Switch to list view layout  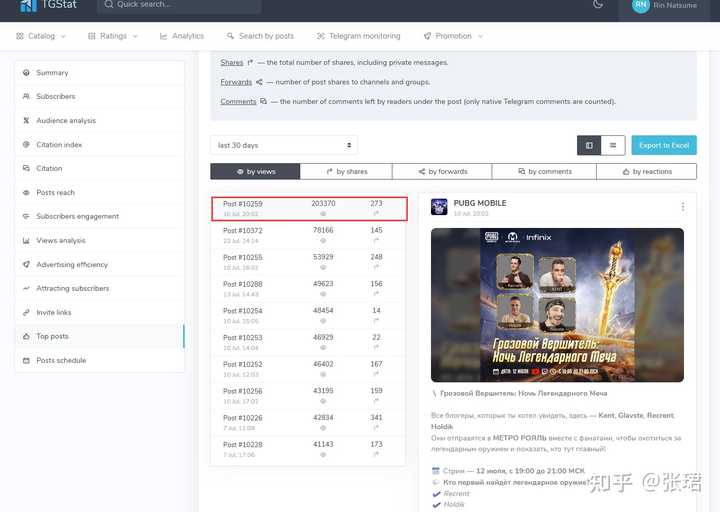tap(613, 145)
